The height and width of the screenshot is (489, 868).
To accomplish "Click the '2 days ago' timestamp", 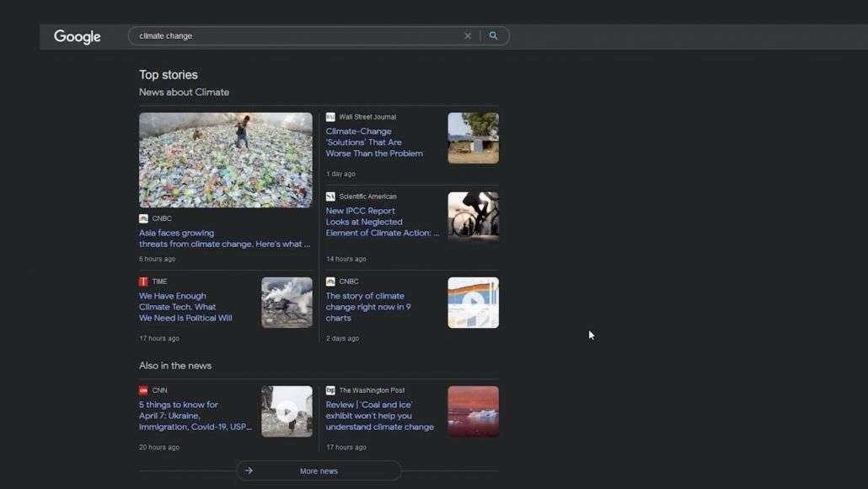I will [x=343, y=338].
